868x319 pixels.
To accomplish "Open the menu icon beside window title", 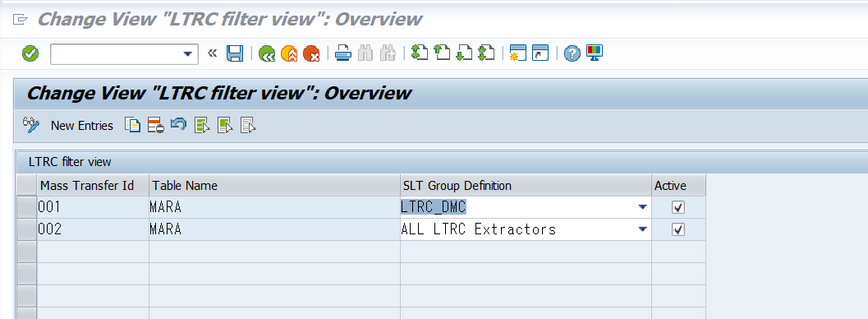I will pos(20,20).
